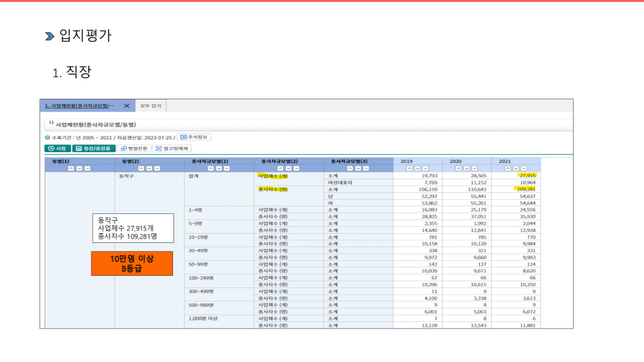Sort 종사자규모별(1) column descending
The height and width of the screenshot is (362, 644).
coord(219,168)
